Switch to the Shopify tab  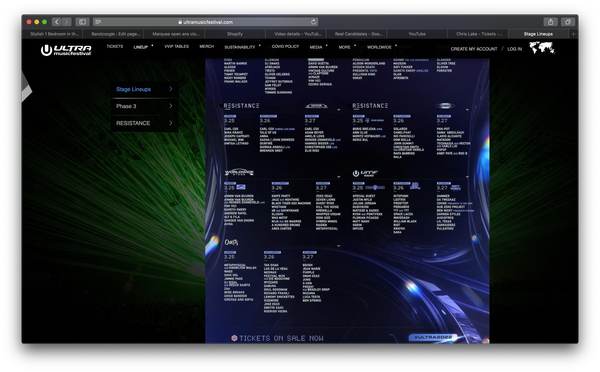pos(235,34)
